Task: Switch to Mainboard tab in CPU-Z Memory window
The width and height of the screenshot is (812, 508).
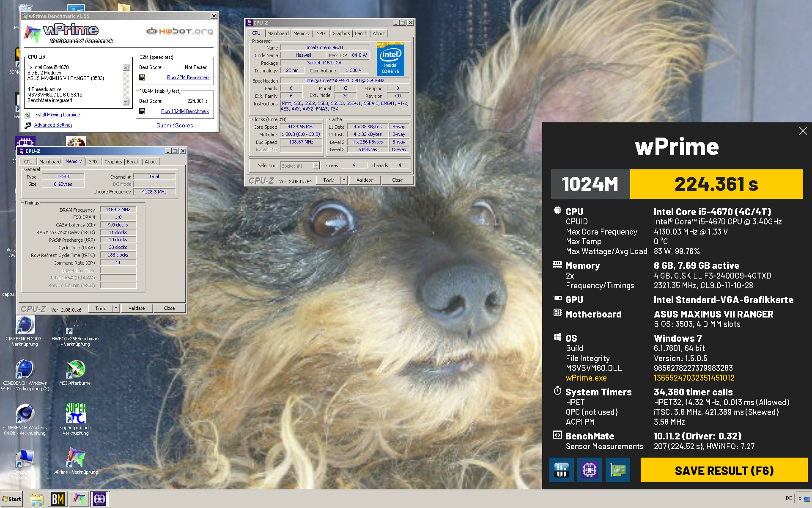Action: pyautogui.click(x=50, y=162)
